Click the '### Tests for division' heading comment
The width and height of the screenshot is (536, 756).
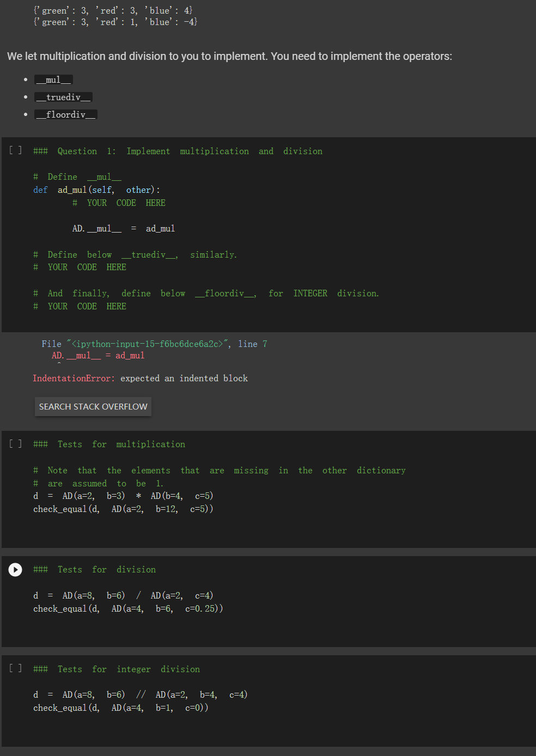click(95, 570)
